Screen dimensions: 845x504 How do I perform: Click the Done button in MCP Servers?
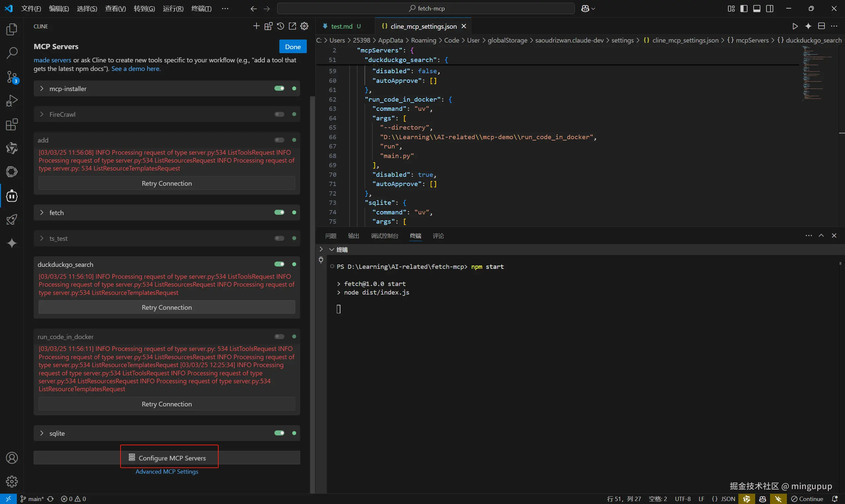point(293,47)
